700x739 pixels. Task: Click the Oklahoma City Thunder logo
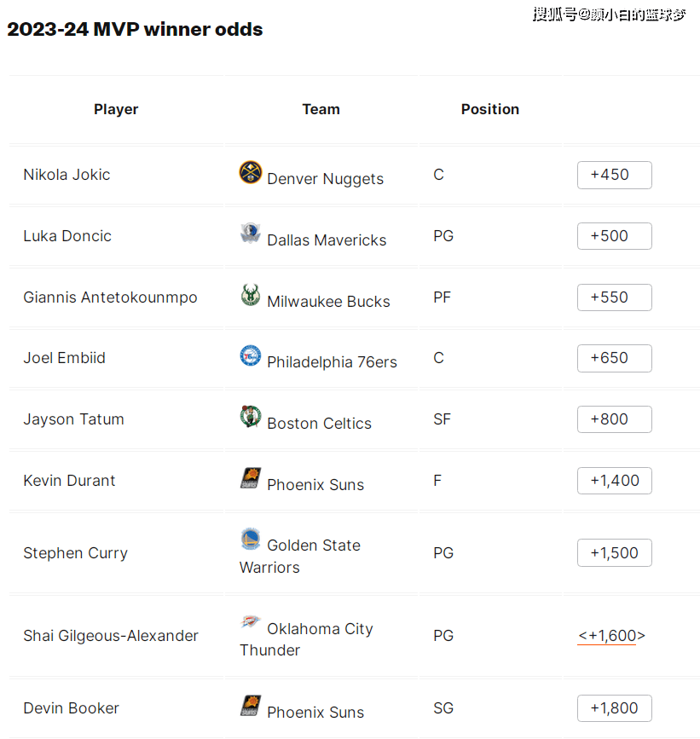tap(250, 623)
